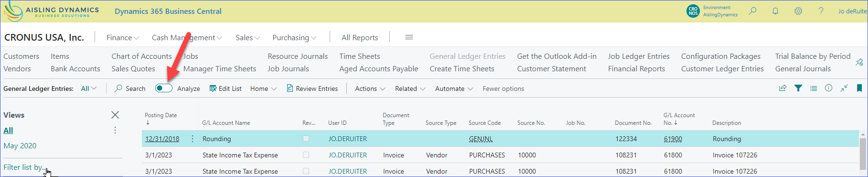
Task: Click document number 122334 cell
Action: 626,139
